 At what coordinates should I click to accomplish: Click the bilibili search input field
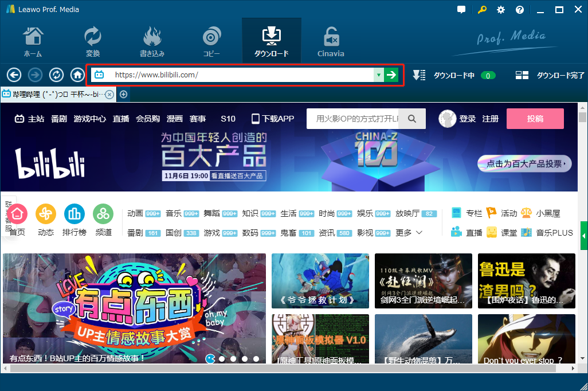coord(352,119)
